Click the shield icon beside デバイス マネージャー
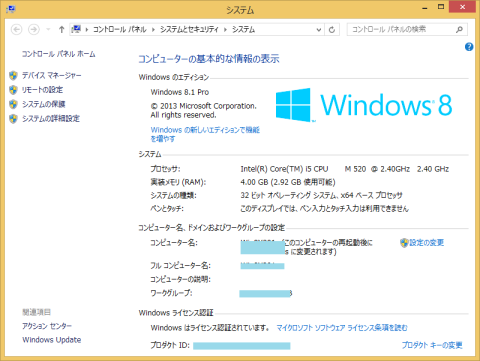This screenshot has width=480, height=361. [13, 76]
